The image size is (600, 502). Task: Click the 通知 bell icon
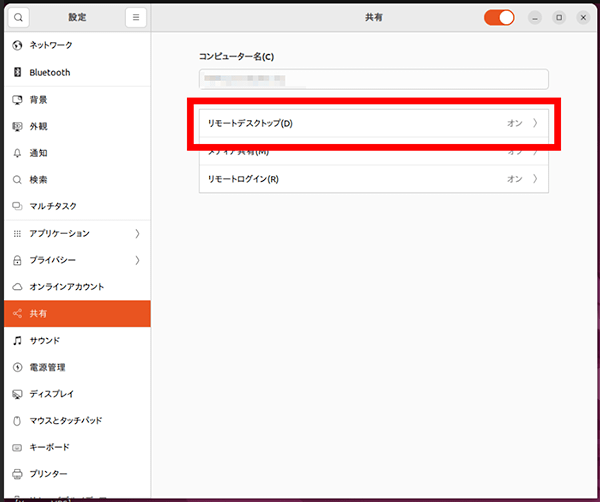tap(17, 153)
